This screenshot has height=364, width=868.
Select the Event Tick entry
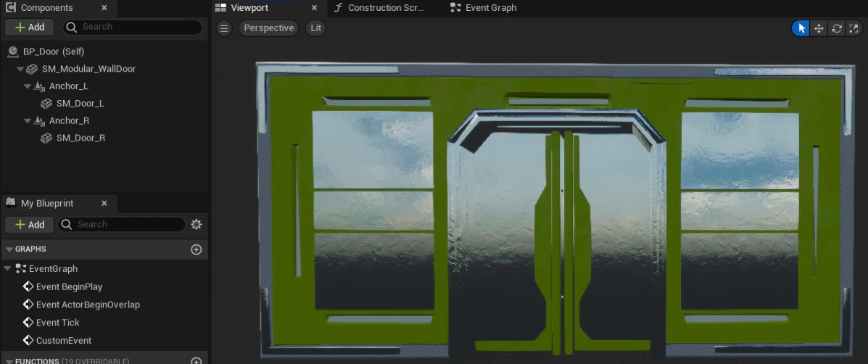pos(57,323)
